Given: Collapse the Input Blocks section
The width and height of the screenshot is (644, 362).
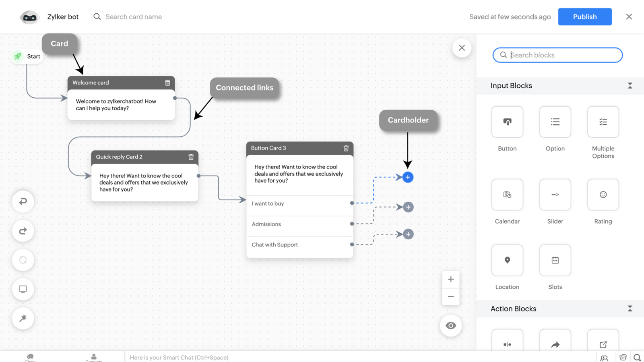Looking at the screenshot, I should click(630, 86).
